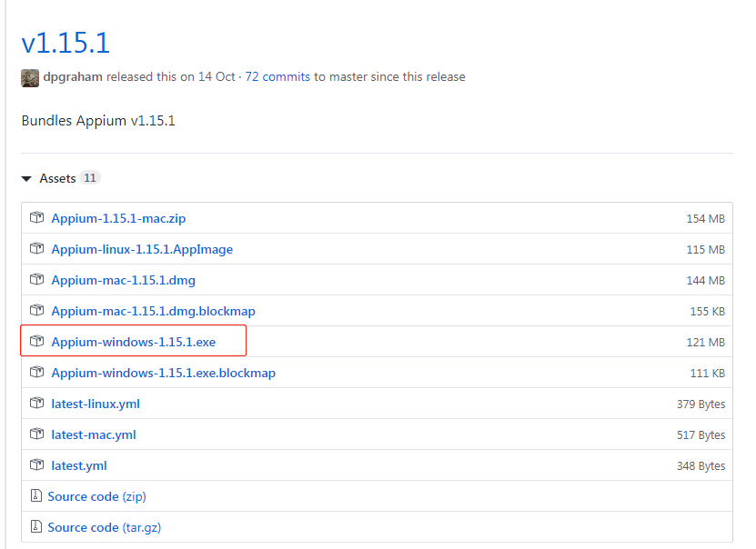Download Source code (tar.gz)
The width and height of the screenshot is (756, 549).
[104, 527]
